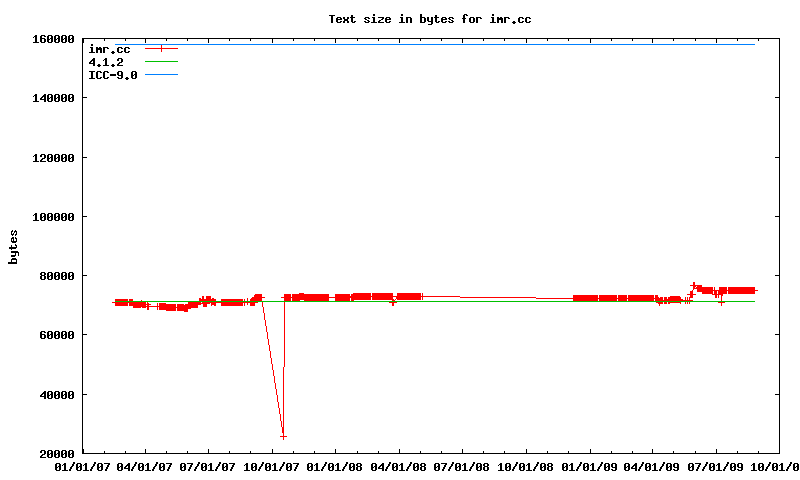Click the "bytes" y-axis label

13,246
